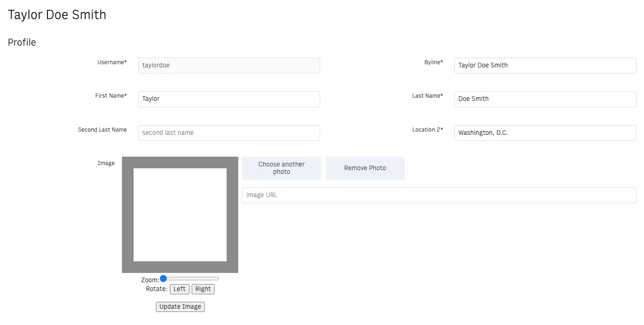This screenshot has height=325, width=644.
Task: Click the First Name* label
Action: point(111,96)
